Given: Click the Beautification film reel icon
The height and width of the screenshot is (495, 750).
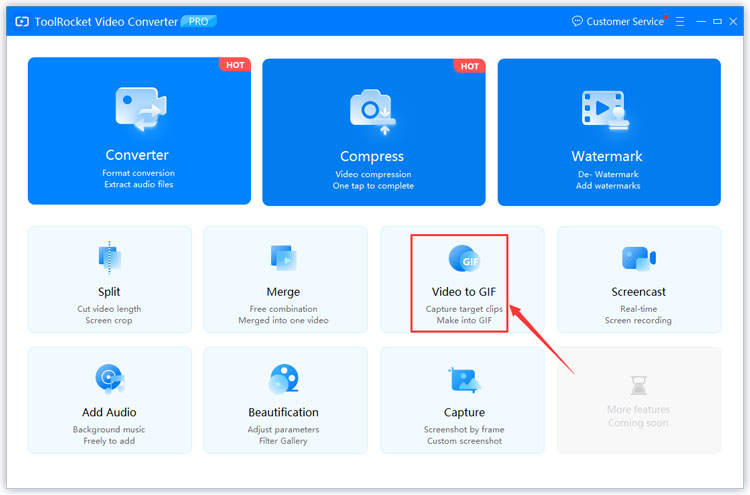Looking at the screenshot, I should [284, 379].
